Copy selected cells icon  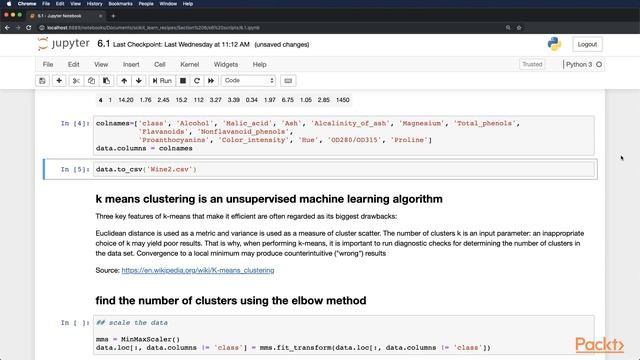click(x=91, y=81)
